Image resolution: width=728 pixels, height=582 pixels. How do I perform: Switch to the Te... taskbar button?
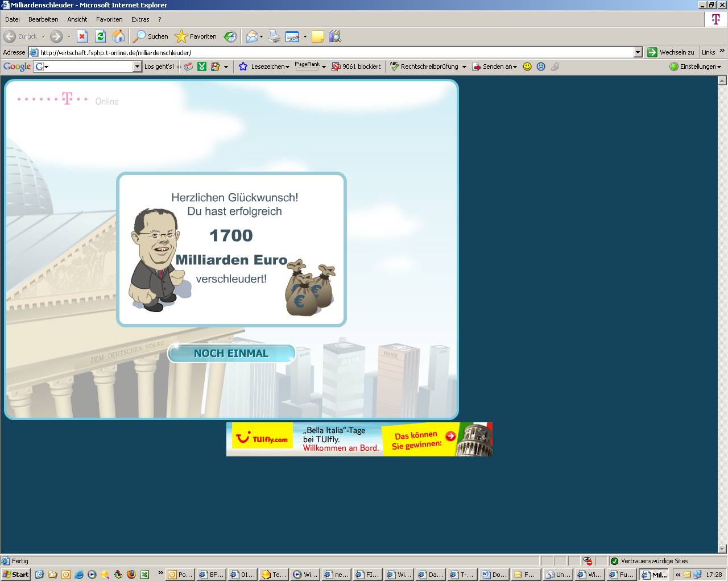tap(274, 575)
